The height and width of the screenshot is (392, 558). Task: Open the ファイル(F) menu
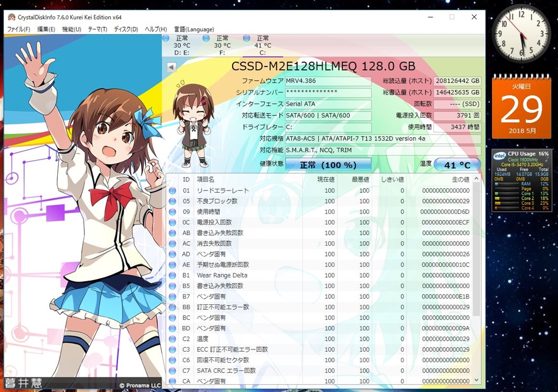pos(19,29)
